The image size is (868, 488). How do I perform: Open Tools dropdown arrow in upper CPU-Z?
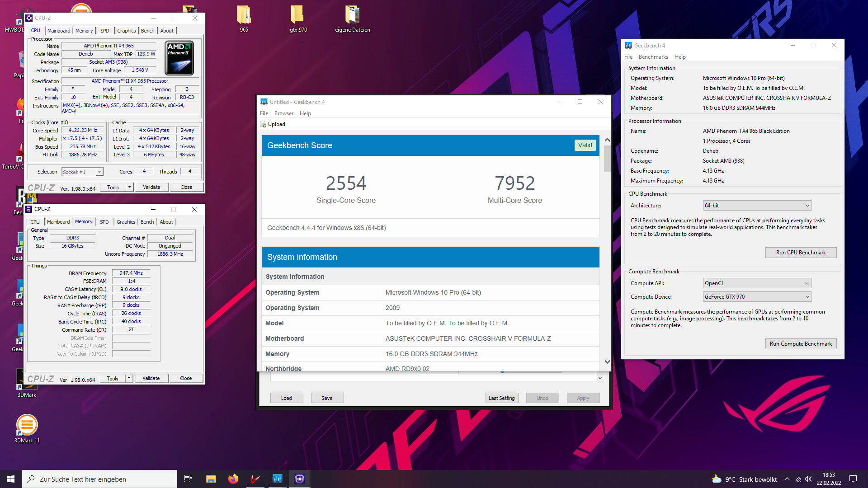click(x=129, y=187)
